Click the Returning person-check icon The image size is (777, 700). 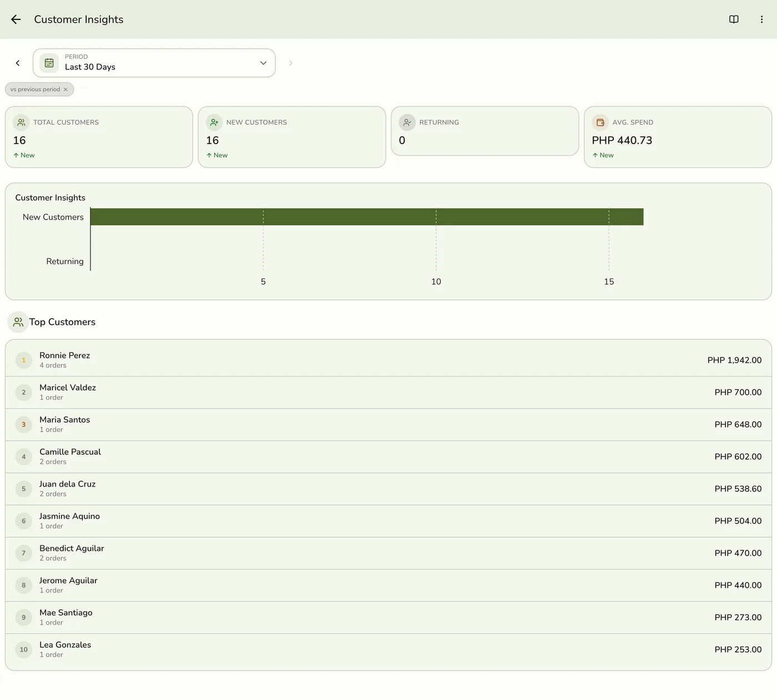coord(407,122)
